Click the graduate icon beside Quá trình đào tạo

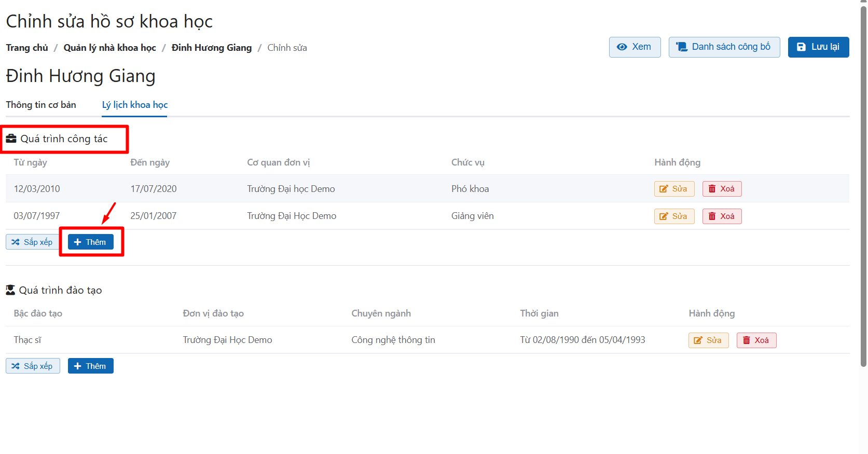[x=10, y=290]
